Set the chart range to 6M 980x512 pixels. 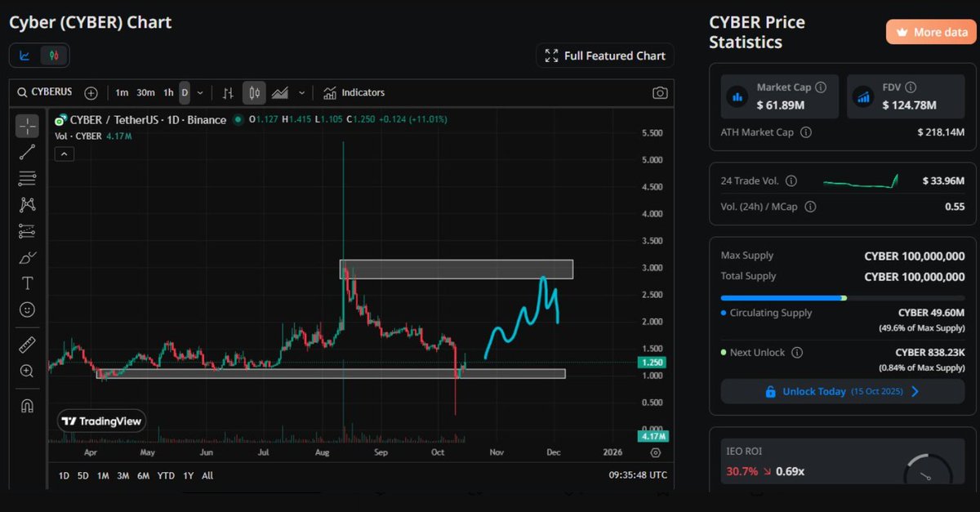(x=143, y=475)
